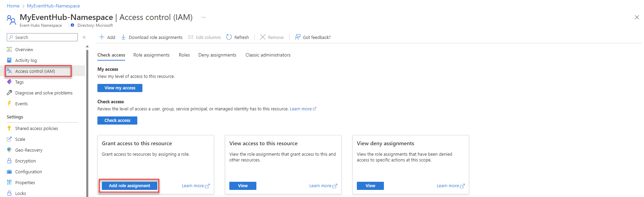This screenshot has width=644, height=197.
Task: Click the Events lightning icon
Action: tap(9, 104)
